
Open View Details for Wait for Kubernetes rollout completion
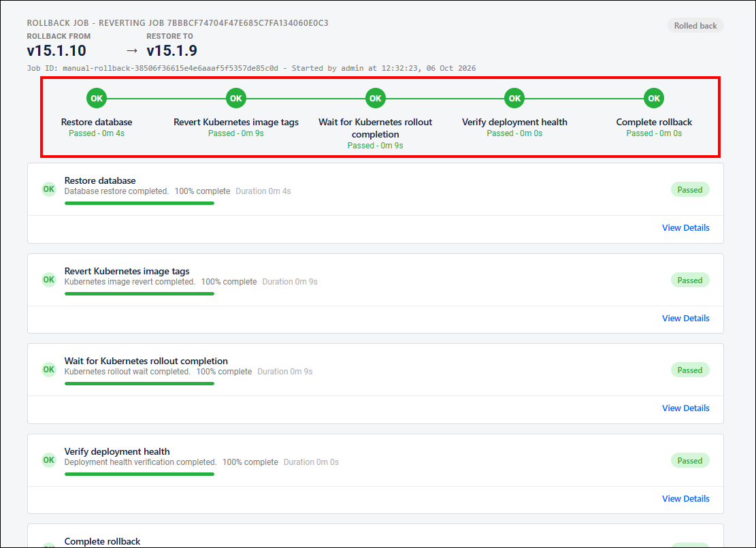click(x=686, y=408)
